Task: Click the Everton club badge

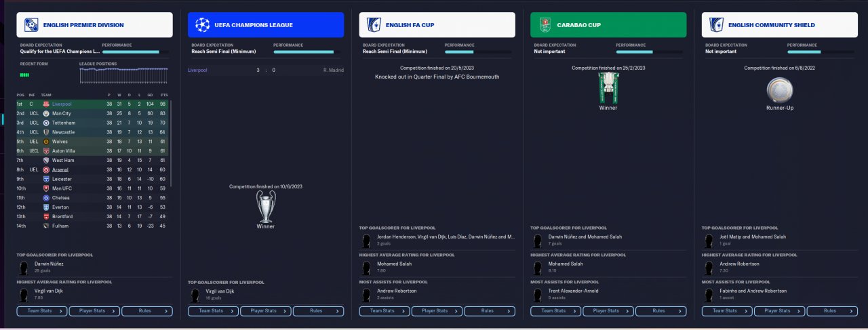Action: coord(46,207)
